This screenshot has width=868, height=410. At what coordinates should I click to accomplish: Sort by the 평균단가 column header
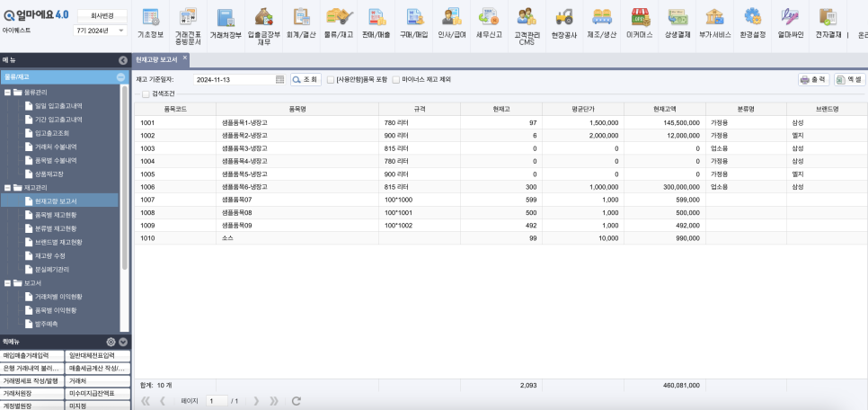tap(583, 109)
